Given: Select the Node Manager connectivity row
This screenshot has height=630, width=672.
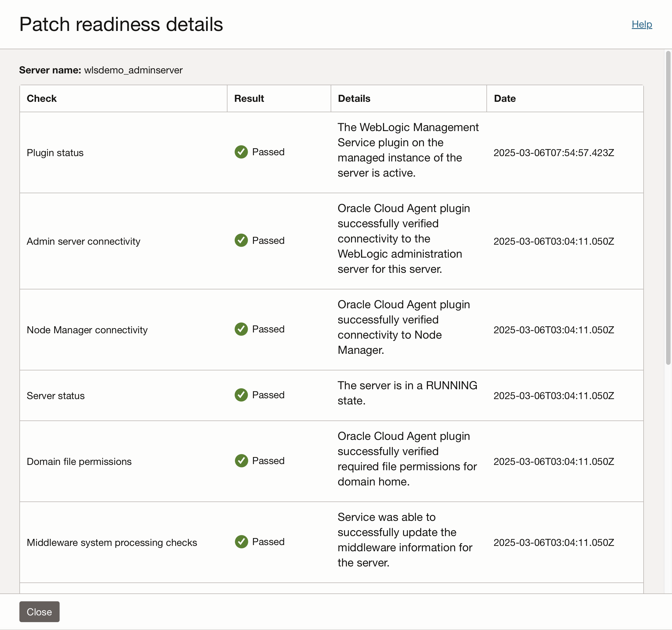Looking at the screenshot, I should 87,330.
